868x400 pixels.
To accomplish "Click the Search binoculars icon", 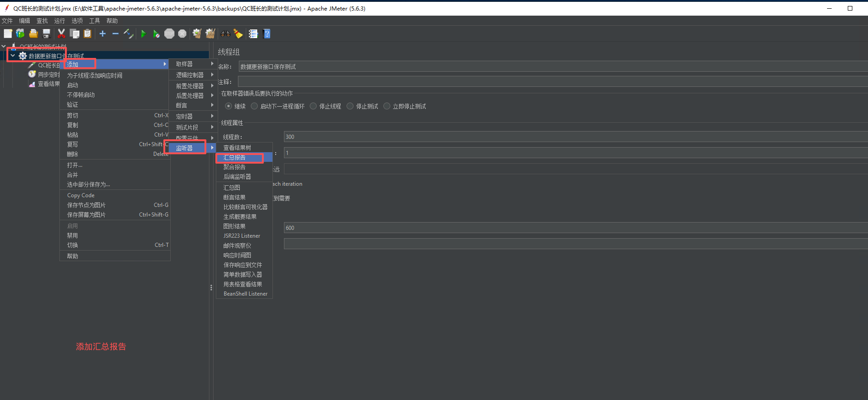I will point(226,34).
